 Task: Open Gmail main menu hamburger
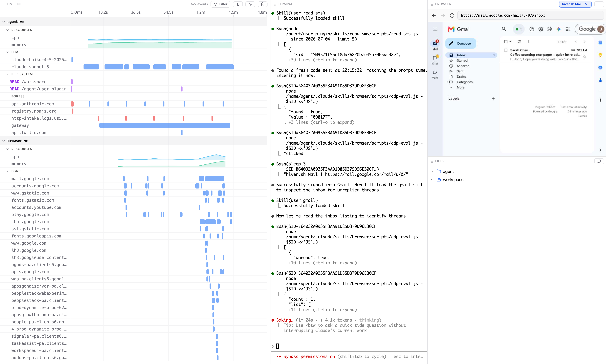(x=435, y=29)
